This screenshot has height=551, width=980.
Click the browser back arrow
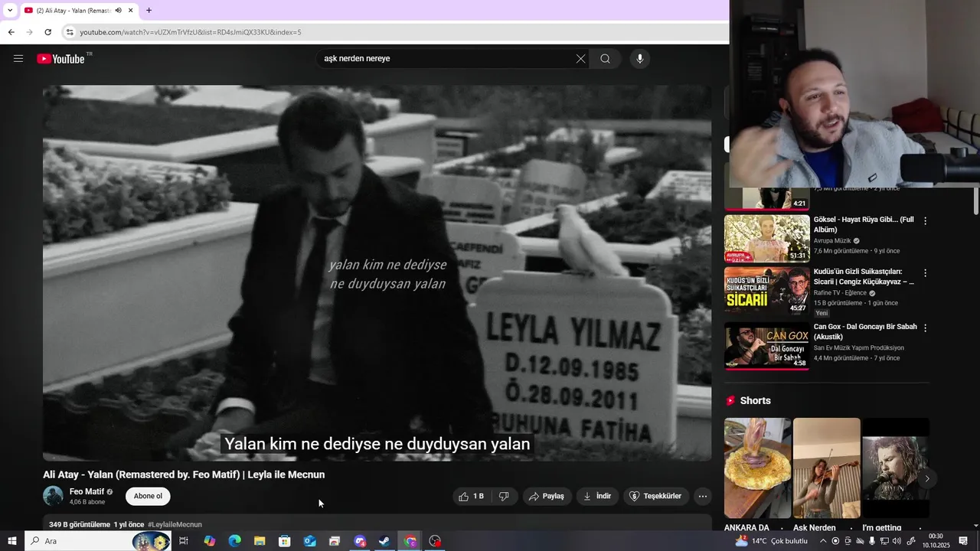(x=11, y=32)
